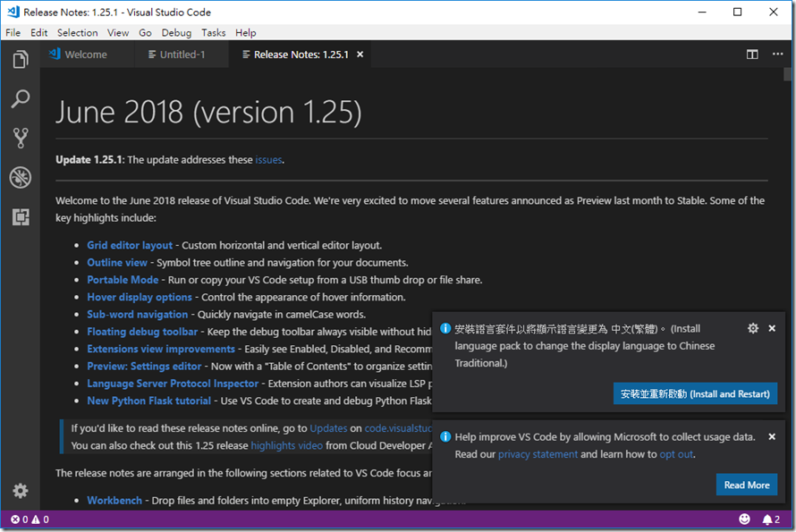Click the feedback smiley in status bar
Viewport: 796px width, 532px height.
(x=744, y=519)
